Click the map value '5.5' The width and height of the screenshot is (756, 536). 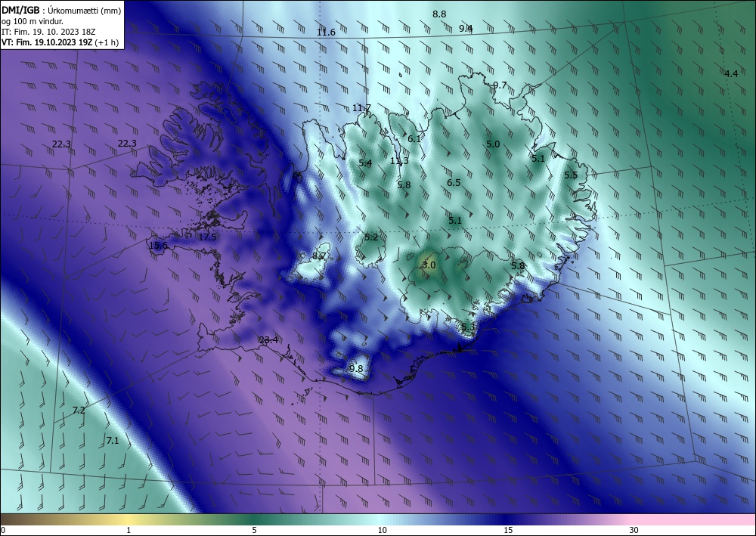coord(571,175)
